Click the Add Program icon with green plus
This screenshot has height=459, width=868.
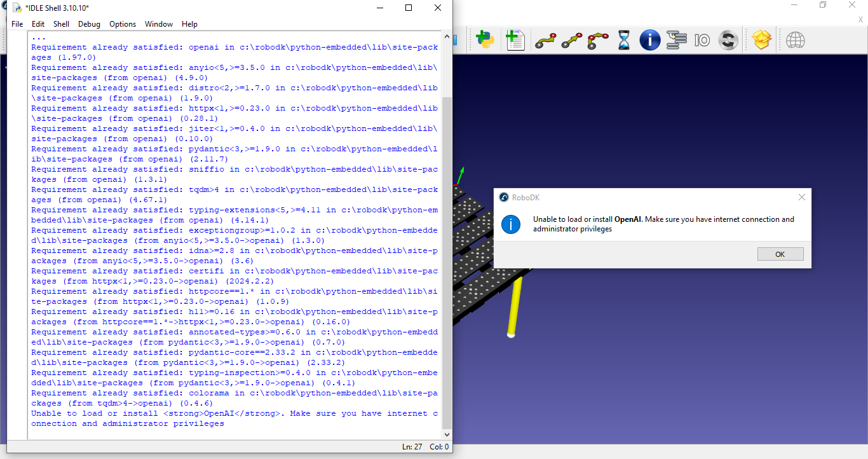[515, 40]
